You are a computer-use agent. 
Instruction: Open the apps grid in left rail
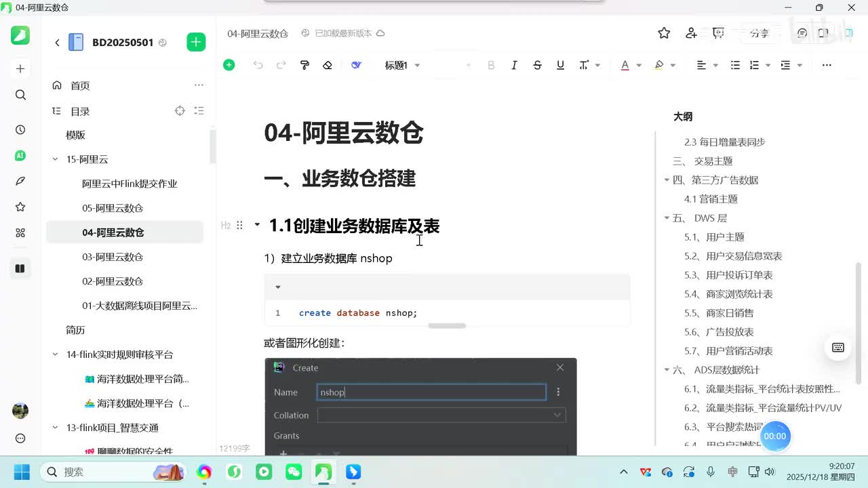20,232
